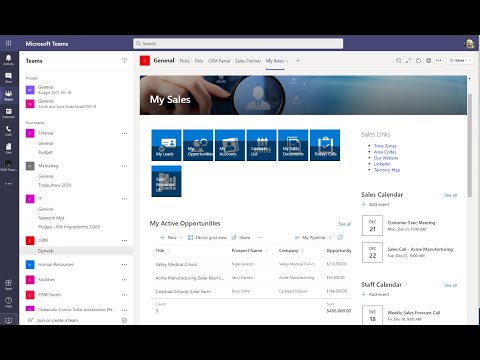The width and height of the screenshot is (480, 360).
Task: Reload the My Sales tab
Action: click(x=418, y=61)
